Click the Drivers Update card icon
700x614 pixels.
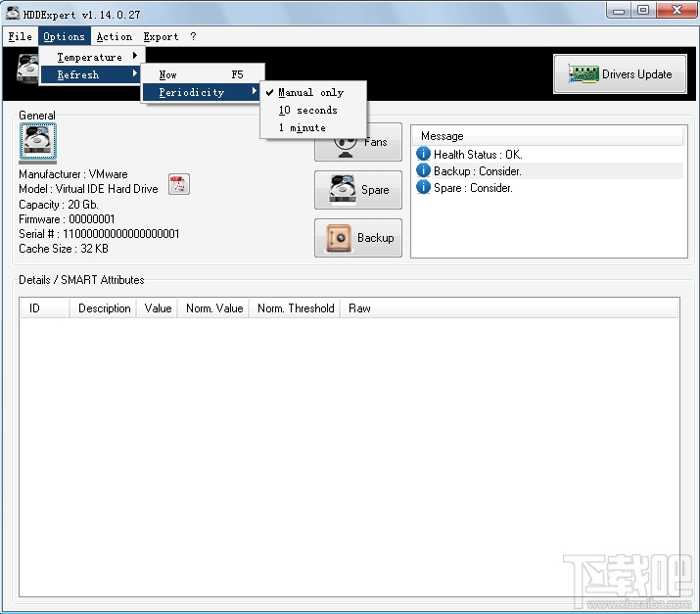(x=583, y=74)
